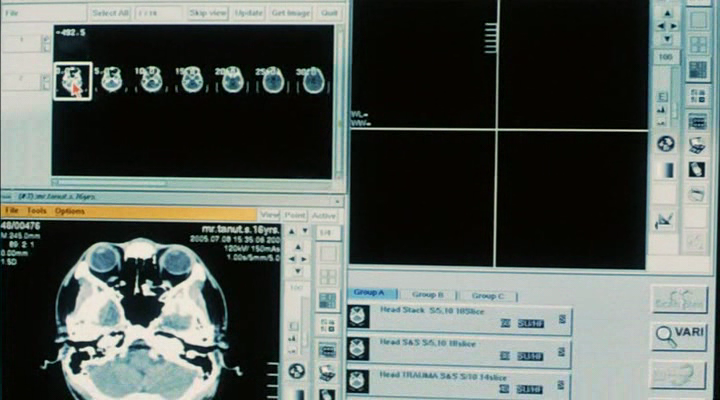The height and width of the screenshot is (400, 720).
Task: Click the Skip view button
Action: 208,13
